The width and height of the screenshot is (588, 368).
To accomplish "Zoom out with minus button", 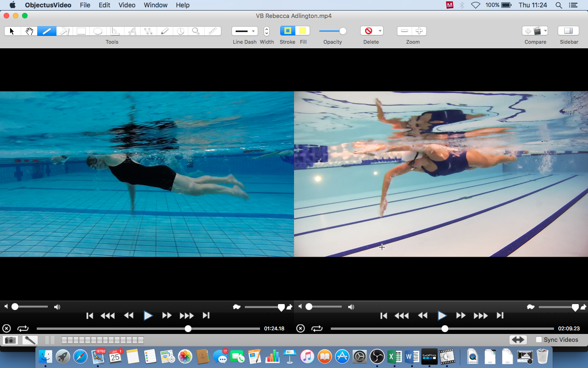I will tap(404, 31).
